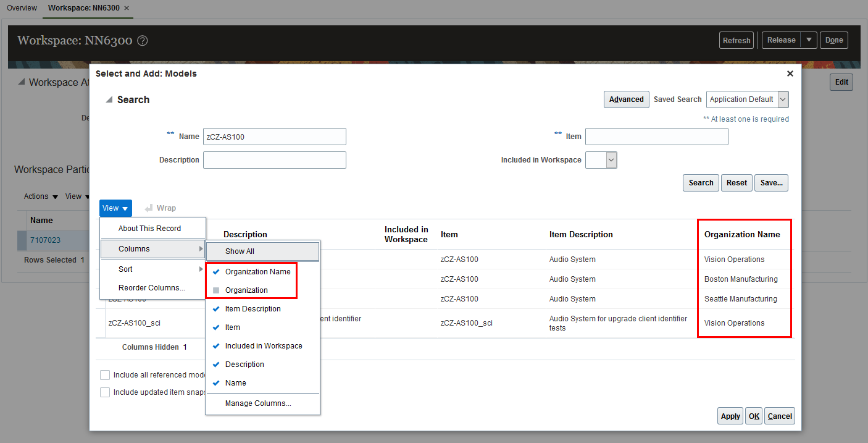Viewport: 868px width, 443px height.
Task: Click the Item column header
Action: tap(449, 235)
